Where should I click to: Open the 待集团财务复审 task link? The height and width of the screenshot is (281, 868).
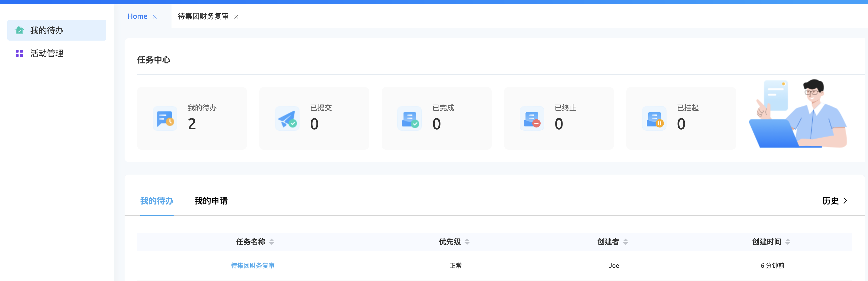pyautogui.click(x=252, y=266)
